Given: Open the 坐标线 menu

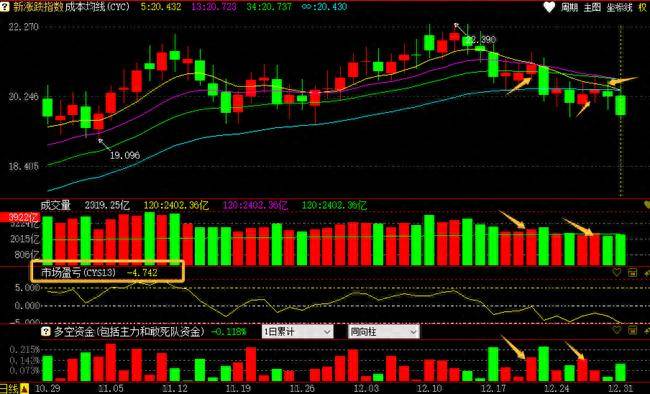Looking at the screenshot, I should point(620,7).
